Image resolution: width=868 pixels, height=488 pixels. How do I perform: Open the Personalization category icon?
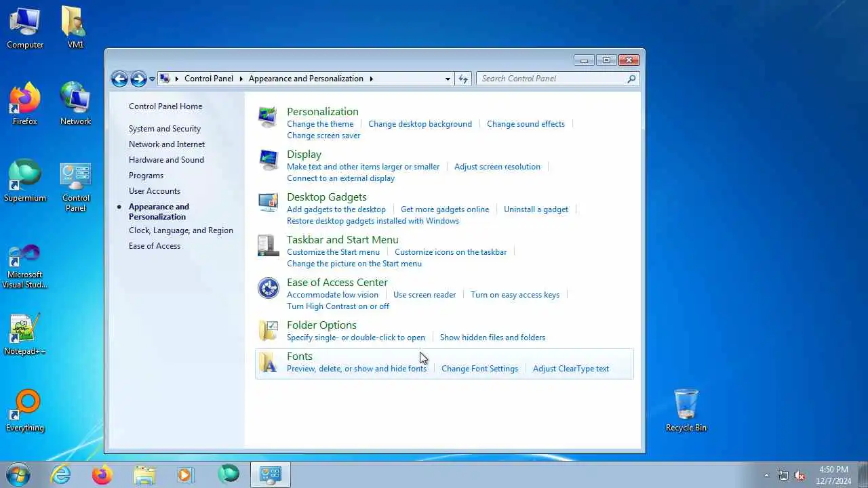tap(268, 117)
